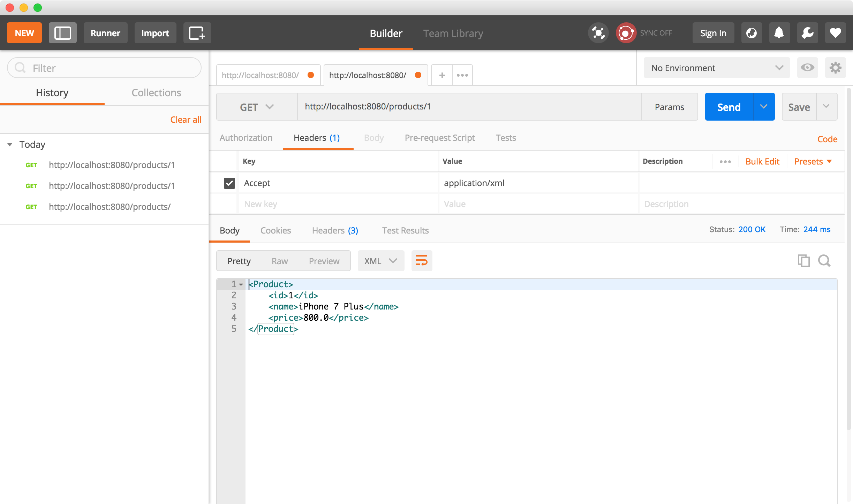Screen dimensions: 853x504
Task: Click the New key header field
Action: click(338, 204)
